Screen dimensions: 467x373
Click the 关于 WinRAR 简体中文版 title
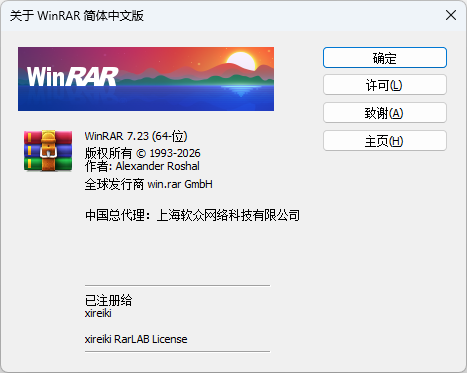click(x=77, y=16)
